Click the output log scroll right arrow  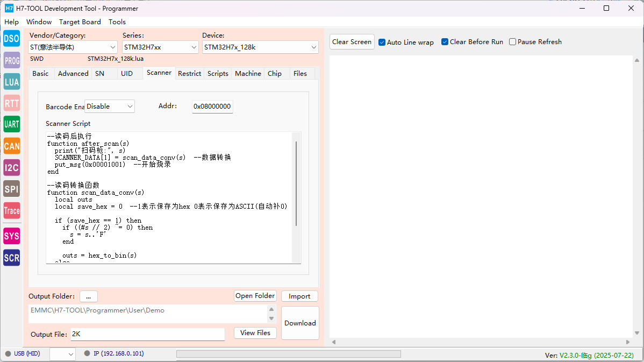point(628,342)
